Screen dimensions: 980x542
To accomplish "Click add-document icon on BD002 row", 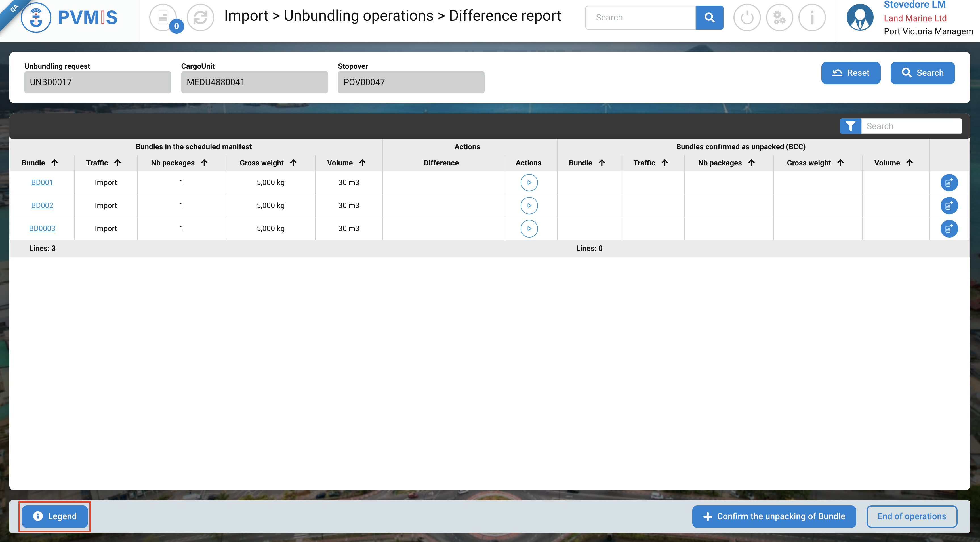I will pos(949,205).
